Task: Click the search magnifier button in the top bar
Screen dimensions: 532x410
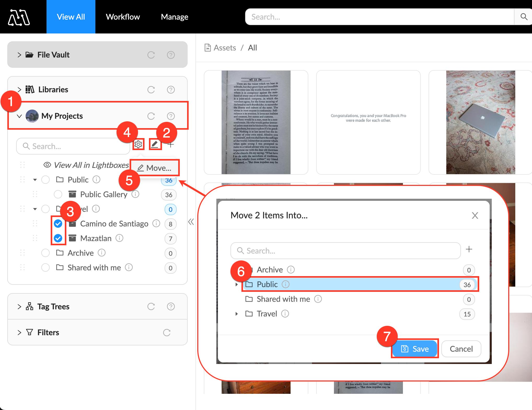Action: pyautogui.click(x=524, y=17)
